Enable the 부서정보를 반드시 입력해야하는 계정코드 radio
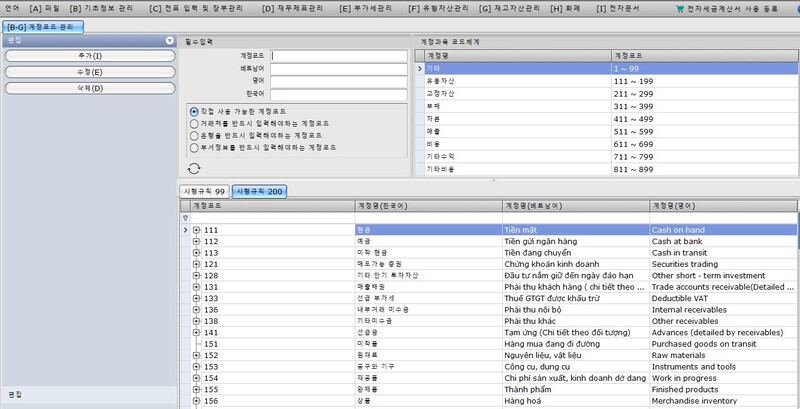800x409 pixels. (194, 147)
